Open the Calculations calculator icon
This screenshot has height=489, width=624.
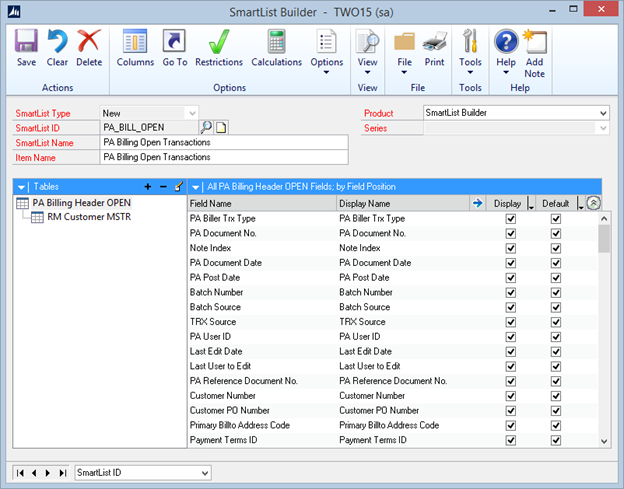coord(276,41)
